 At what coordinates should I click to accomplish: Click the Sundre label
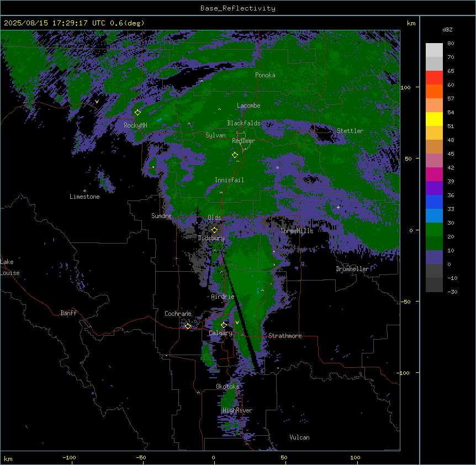tap(161, 216)
